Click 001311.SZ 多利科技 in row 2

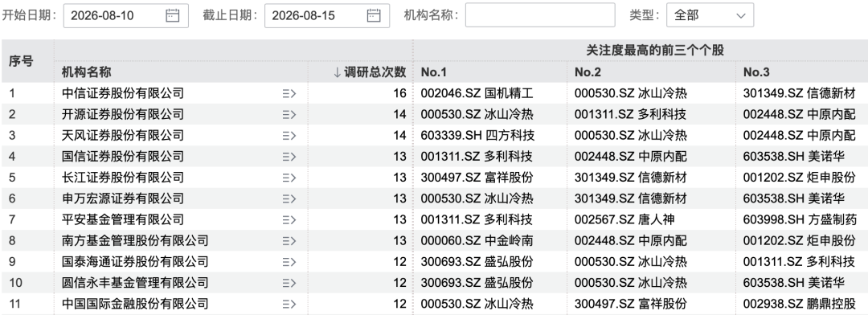(631, 115)
